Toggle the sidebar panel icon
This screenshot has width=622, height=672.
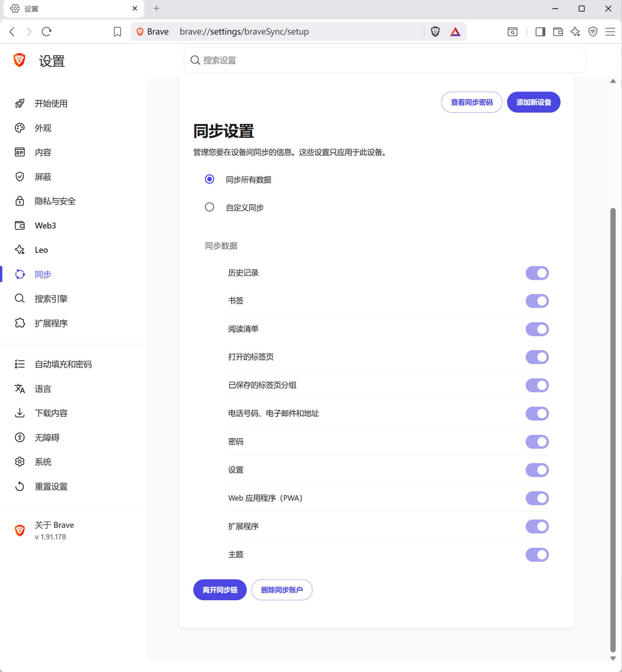540,32
